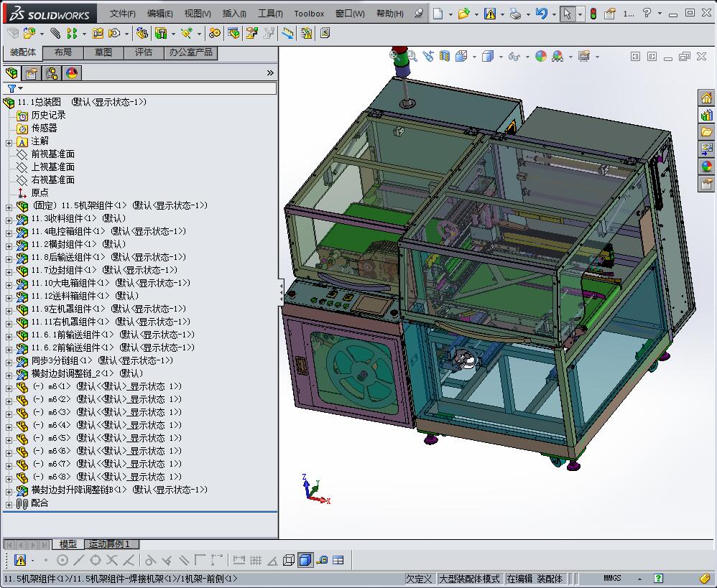717x588 pixels.
Task: Select the 11.10大电箱组件 row
Action: coord(110,283)
